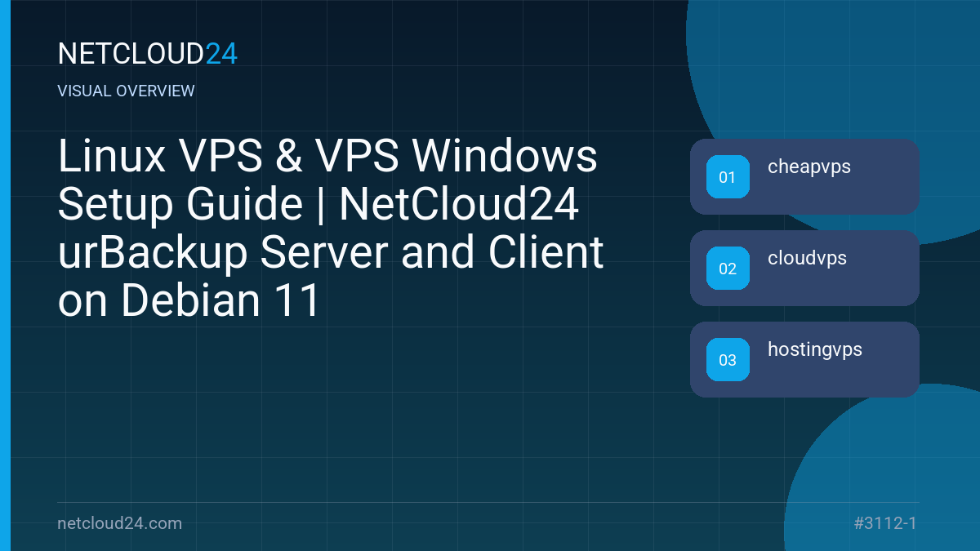
Task: Click the hostingvps label
Action: 815,350
